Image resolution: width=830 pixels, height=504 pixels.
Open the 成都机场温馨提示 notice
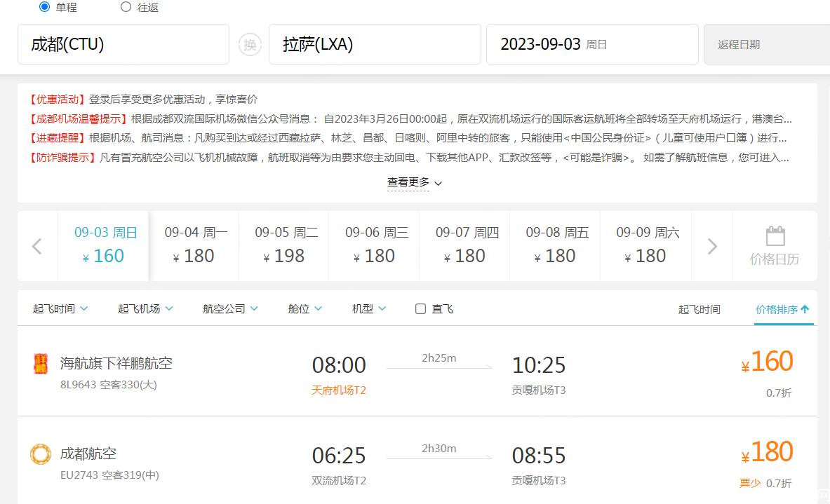click(x=410, y=119)
